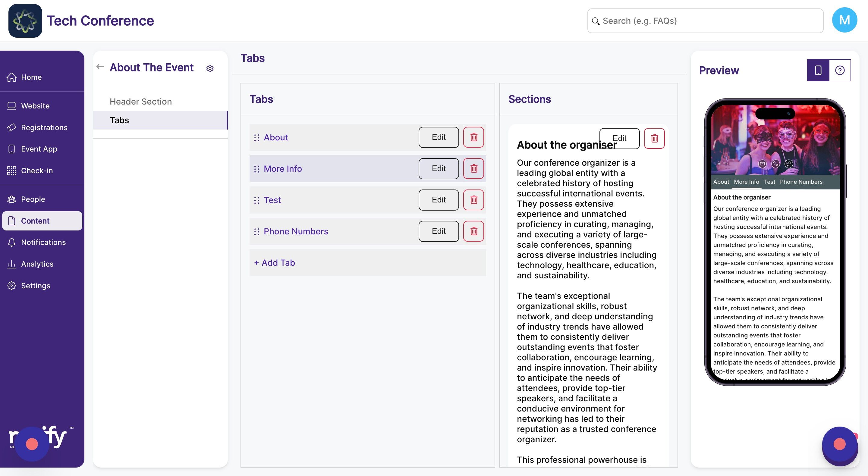Edit the More Info tab
The image size is (868, 476).
tap(439, 168)
